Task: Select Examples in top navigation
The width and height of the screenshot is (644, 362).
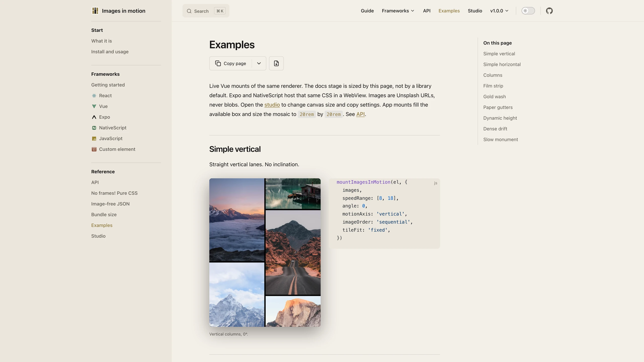Action: 449,11
